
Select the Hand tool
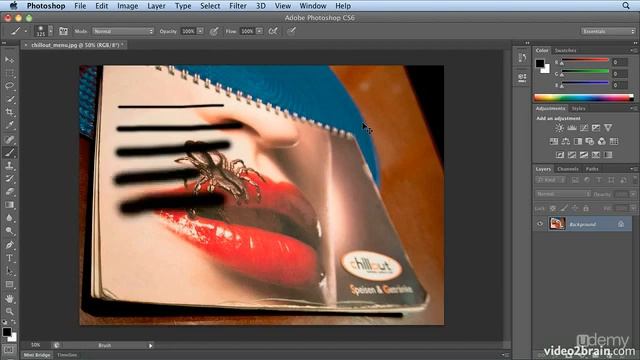9,298
